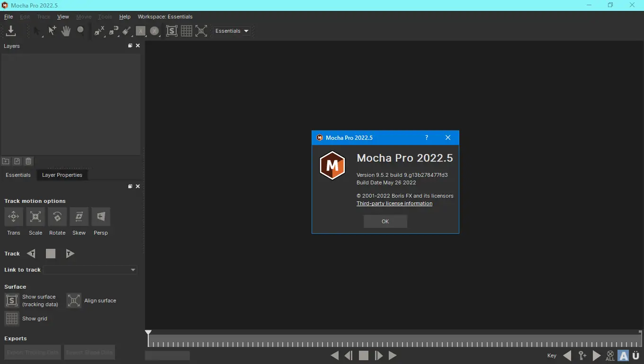
Task: Duplicate the selected layer
Action: pyautogui.click(x=17, y=161)
